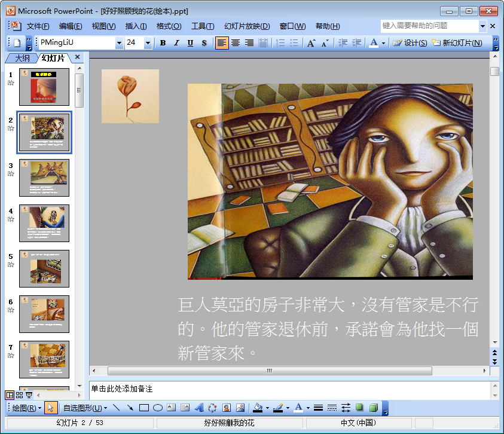Viewport: 504px width, 434px height.
Task: Click the New document icon
Action: [x=17, y=43]
